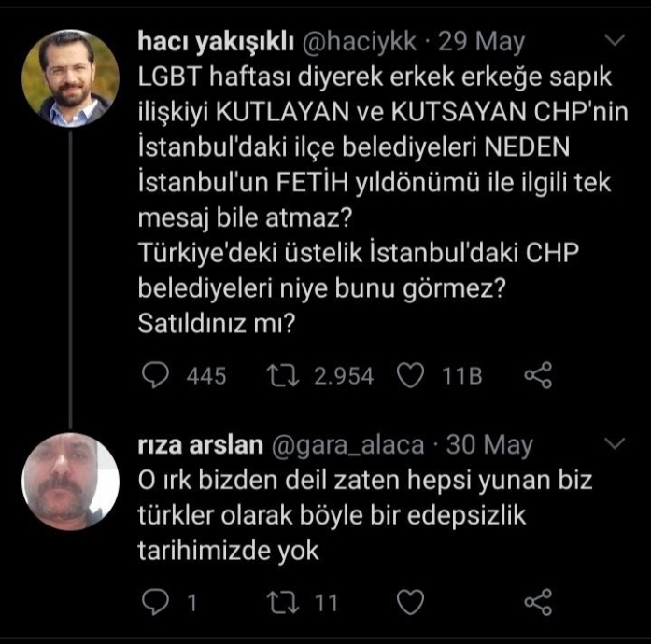Open hacı yakışıklı's profile picture
651x644 pixels.
pyautogui.click(x=70, y=78)
